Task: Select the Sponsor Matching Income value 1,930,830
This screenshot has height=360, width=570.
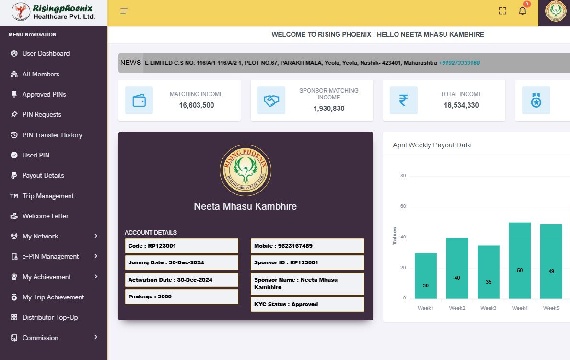Action: tap(329, 108)
